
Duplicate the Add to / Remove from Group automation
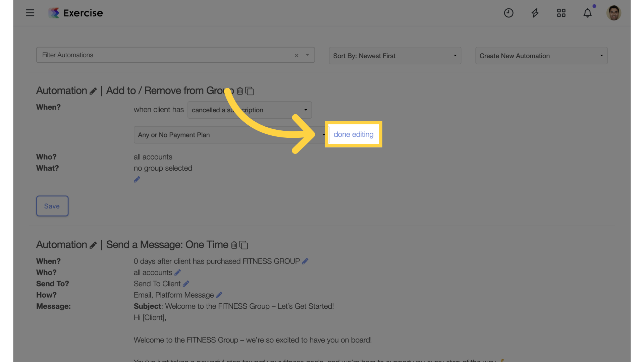click(x=250, y=91)
